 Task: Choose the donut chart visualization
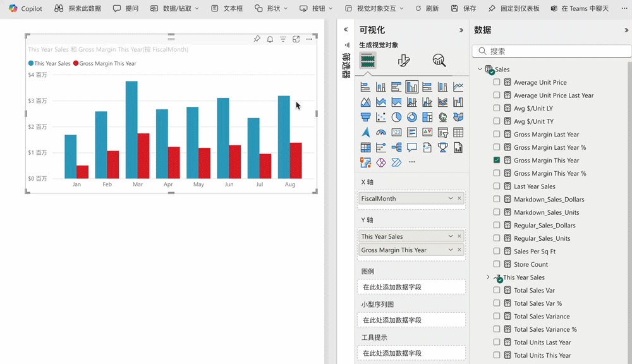click(x=411, y=117)
